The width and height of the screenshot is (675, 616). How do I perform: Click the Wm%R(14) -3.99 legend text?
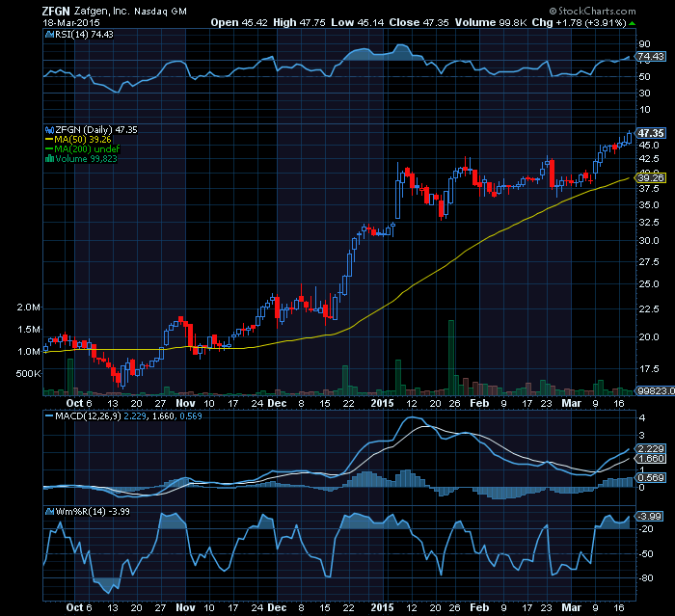(x=93, y=511)
